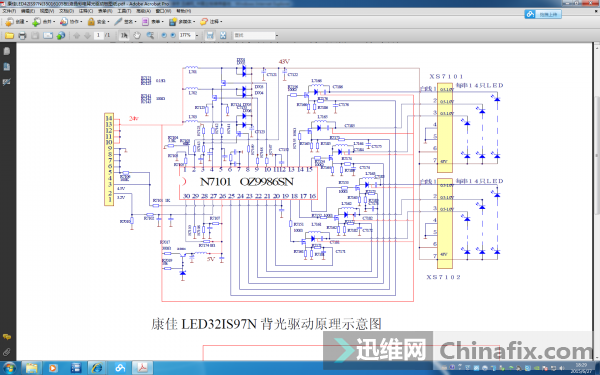The image size is (600, 375).
Task: Open the 视图 (View) menu
Action: coord(47,11)
